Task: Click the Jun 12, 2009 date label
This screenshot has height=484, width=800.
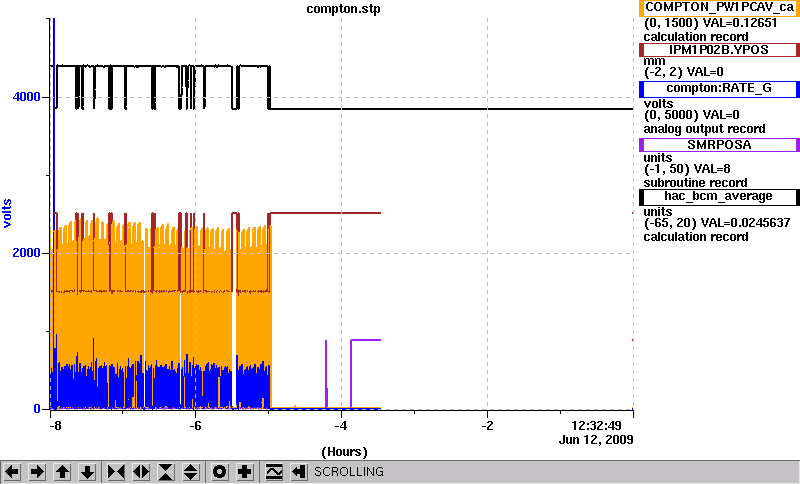Action: coord(596,440)
